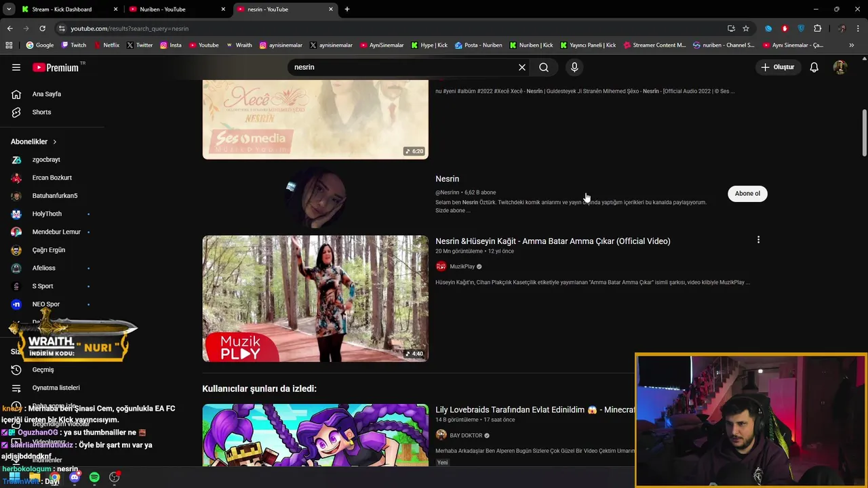This screenshot has height=488, width=868.
Task: Clear the search box with the X icon
Action: (522, 67)
